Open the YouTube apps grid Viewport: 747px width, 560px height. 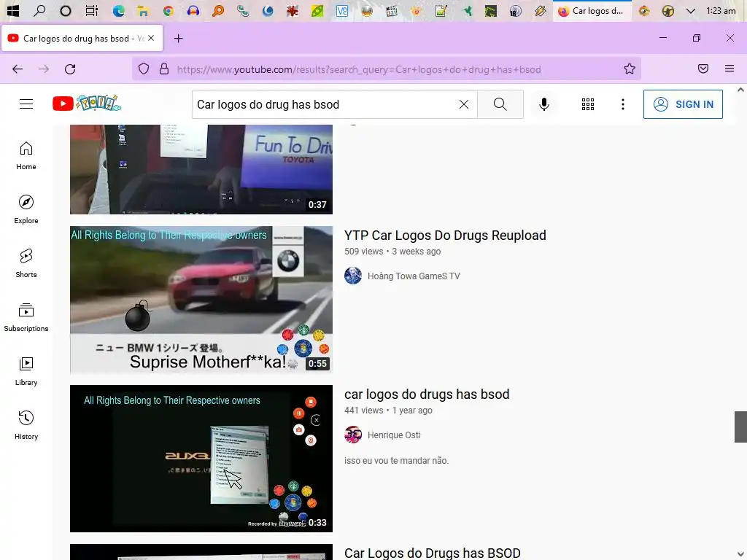pos(587,104)
